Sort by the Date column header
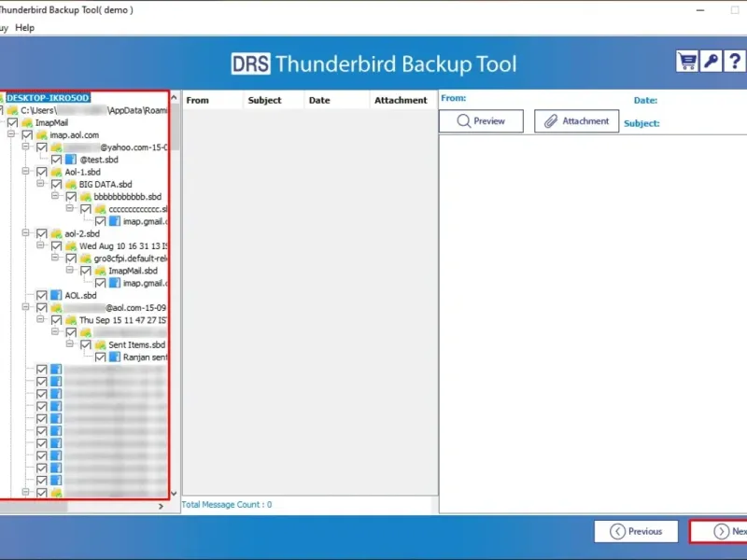The height and width of the screenshot is (560, 747). tap(337, 100)
